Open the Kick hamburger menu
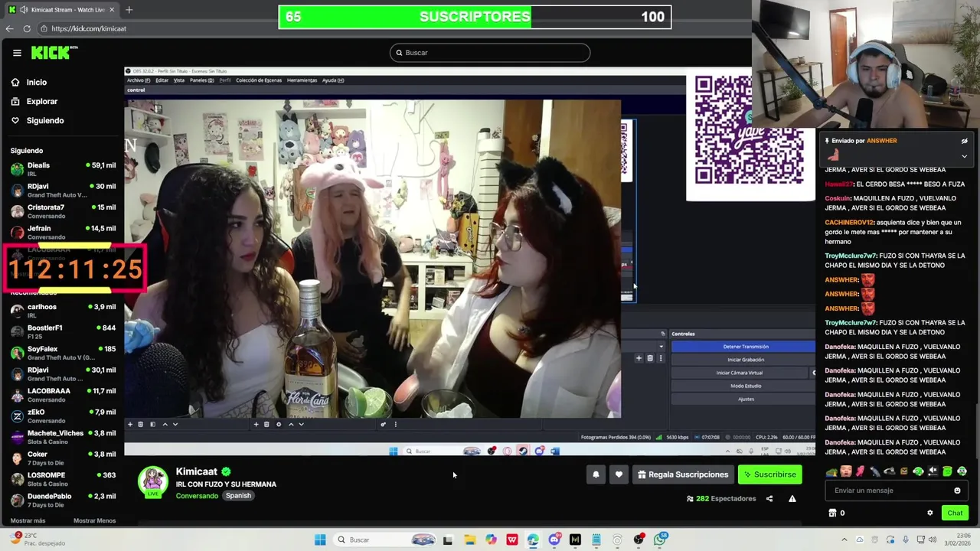Viewport: 980px width, 551px height. (17, 53)
